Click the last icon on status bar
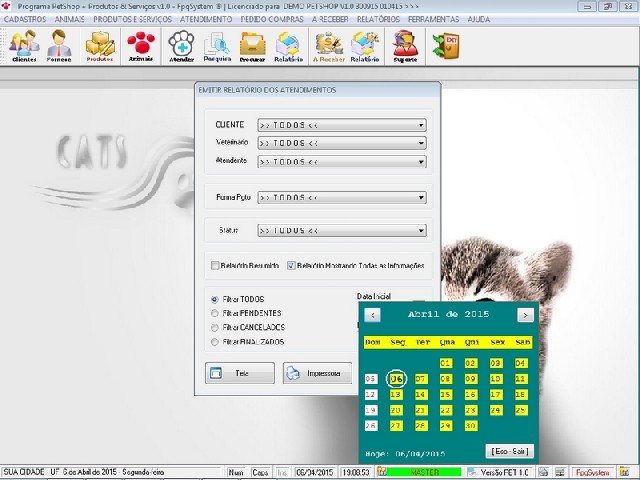The height and width of the screenshot is (480, 640). [624, 472]
